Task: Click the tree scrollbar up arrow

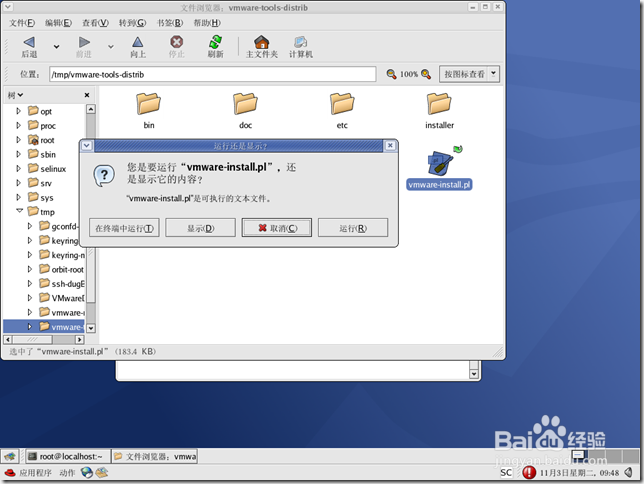Action: pos(91,109)
